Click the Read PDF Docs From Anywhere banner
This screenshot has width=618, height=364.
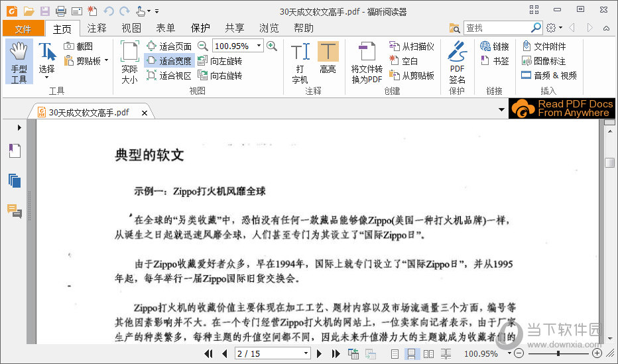pos(562,108)
